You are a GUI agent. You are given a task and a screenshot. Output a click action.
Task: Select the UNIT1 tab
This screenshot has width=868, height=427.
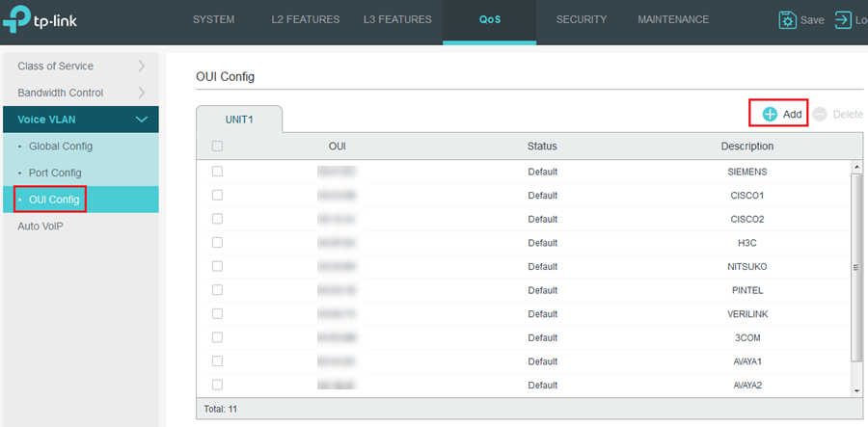238,119
